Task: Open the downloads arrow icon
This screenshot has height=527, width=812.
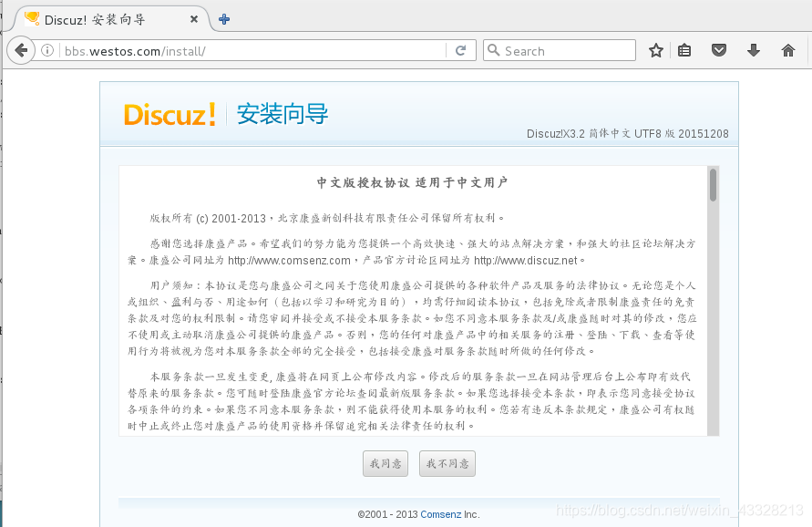Action: [754, 50]
